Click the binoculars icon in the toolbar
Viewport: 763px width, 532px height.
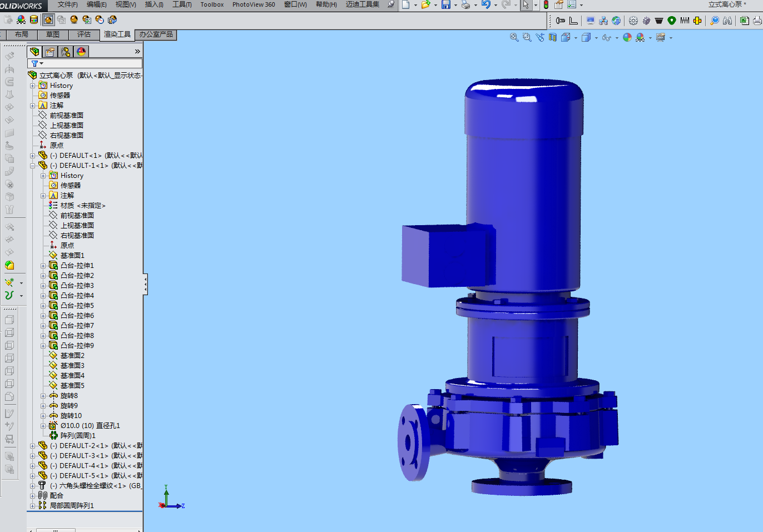tap(727, 21)
